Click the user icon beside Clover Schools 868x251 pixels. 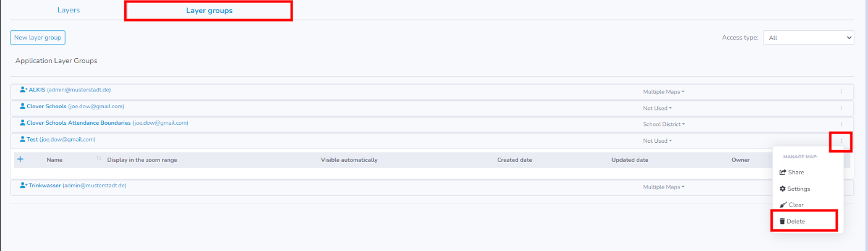point(22,106)
